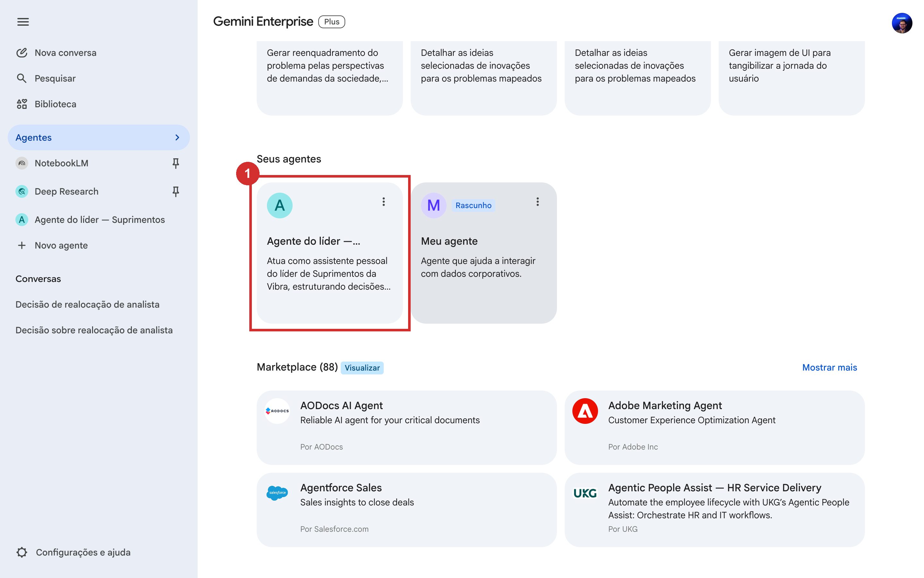Viewport: 924px width, 578px height.
Task: Open options menu for Agente do líder card
Action: click(x=384, y=202)
